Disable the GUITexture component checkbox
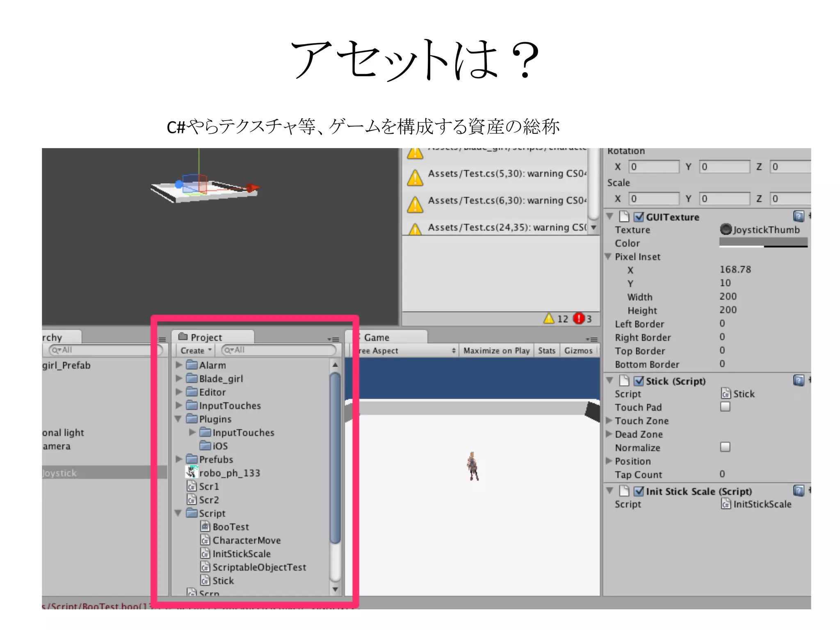The height and width of the screenshot is (630, 840). [639, 217]
